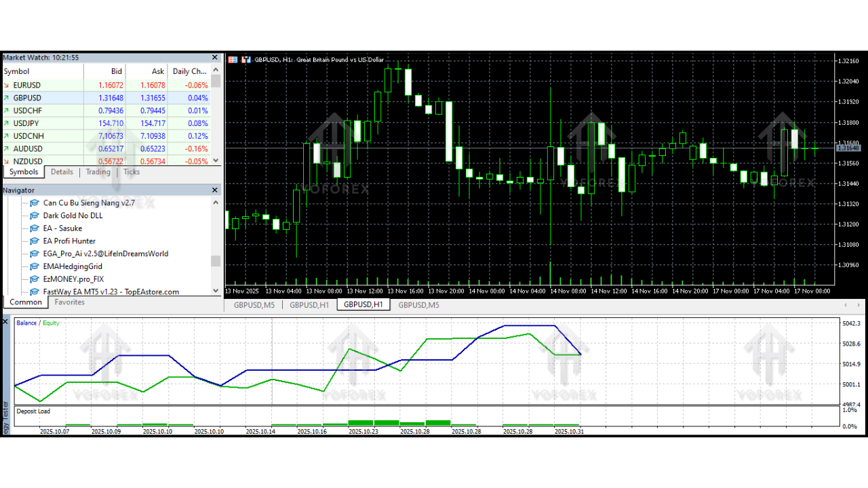Click the Dark Gold No DLL expert icon
Screen dimensions: 868x488
[x=35, y=216]
